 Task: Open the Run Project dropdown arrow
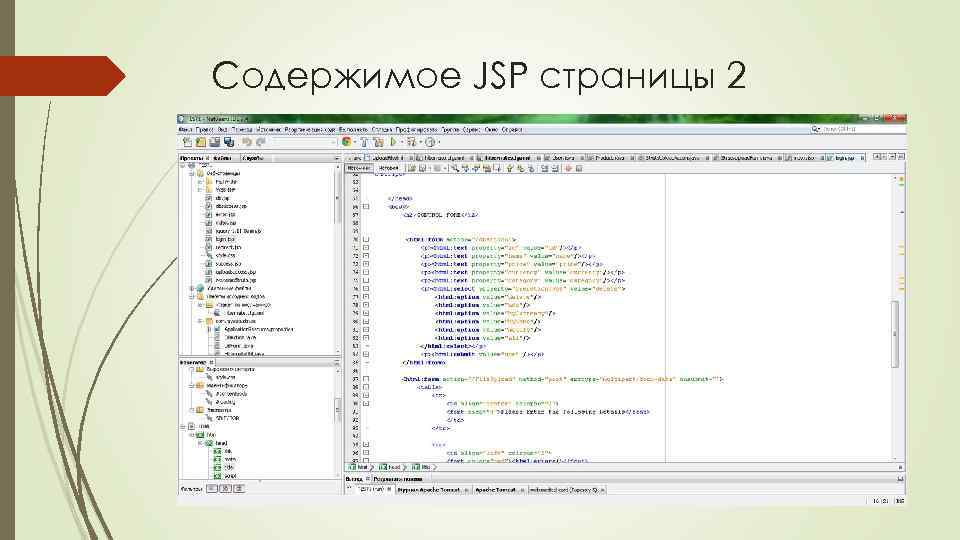click(401, 142)
